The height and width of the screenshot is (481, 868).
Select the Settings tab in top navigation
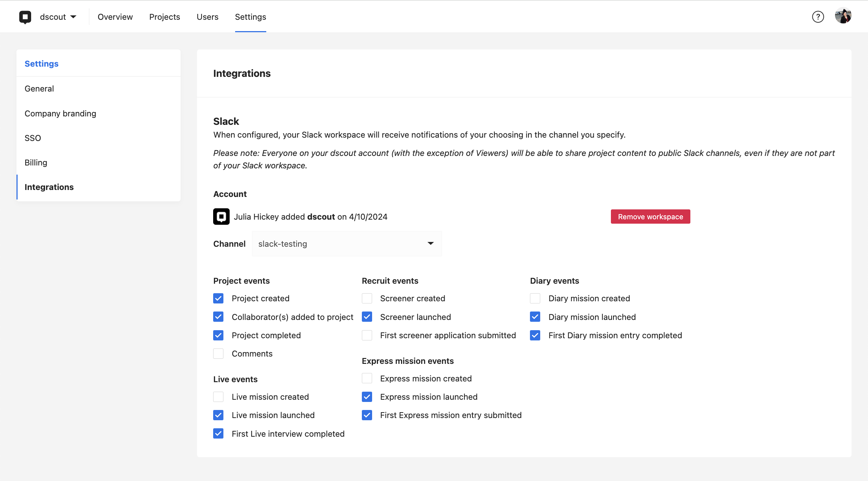[251, 17]
